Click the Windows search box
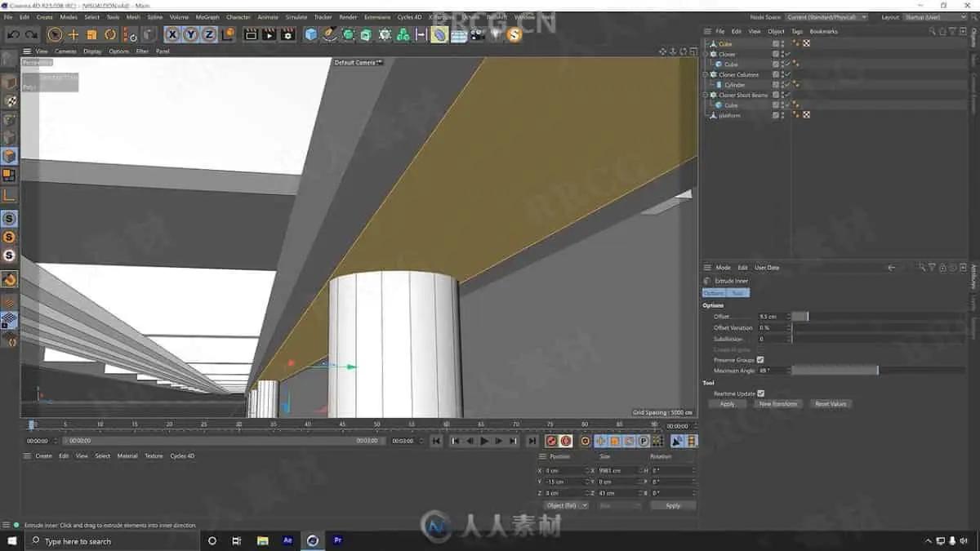Screen dimensions: 980x551 click(110, 541)
